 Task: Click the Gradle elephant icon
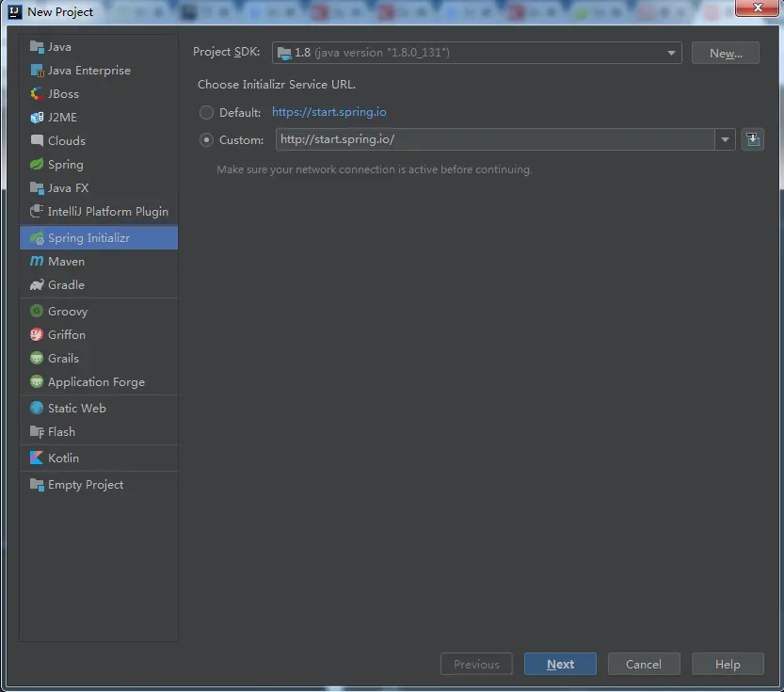37,285
